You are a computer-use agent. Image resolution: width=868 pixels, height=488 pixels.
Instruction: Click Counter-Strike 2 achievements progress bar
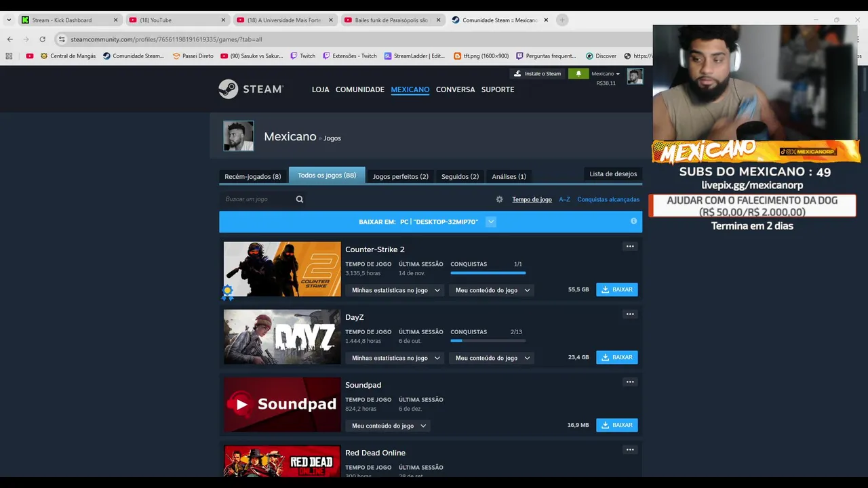[x=488, y=272]
